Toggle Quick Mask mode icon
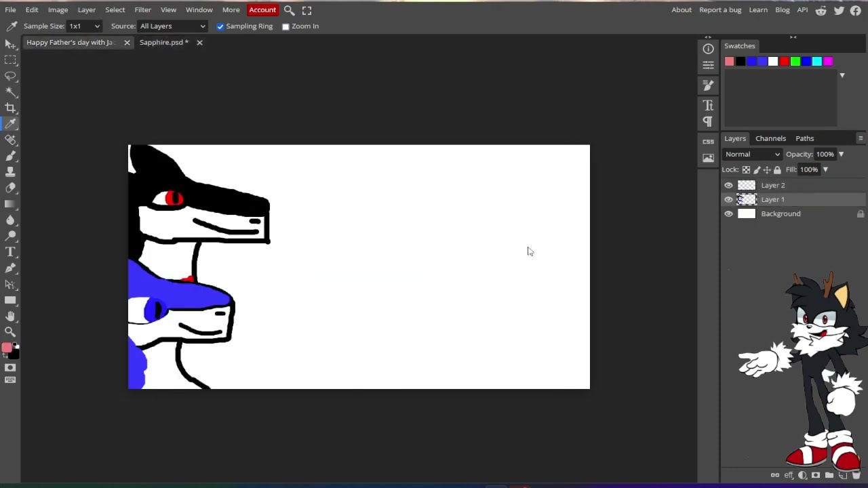 (x=10, y=367)
